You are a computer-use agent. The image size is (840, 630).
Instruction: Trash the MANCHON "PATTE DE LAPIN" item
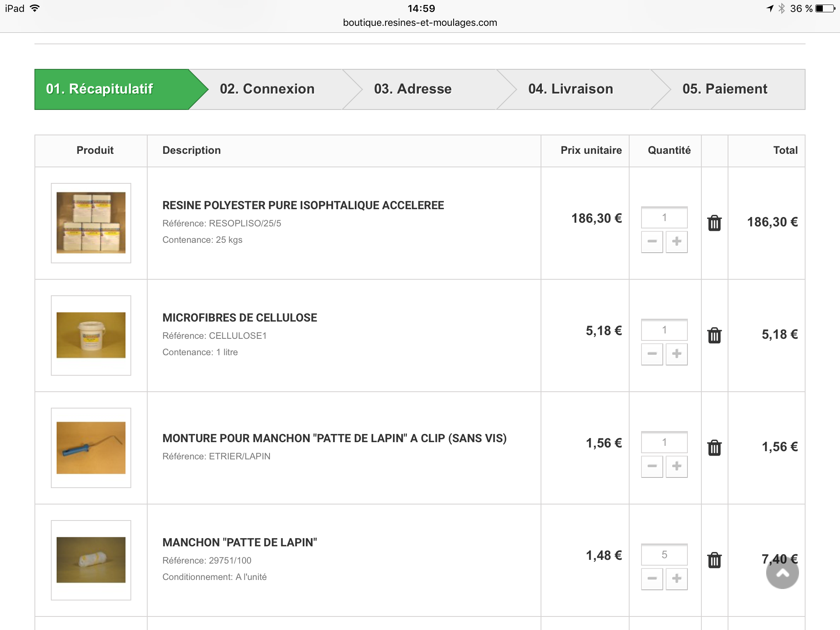(x=714, y=560)
